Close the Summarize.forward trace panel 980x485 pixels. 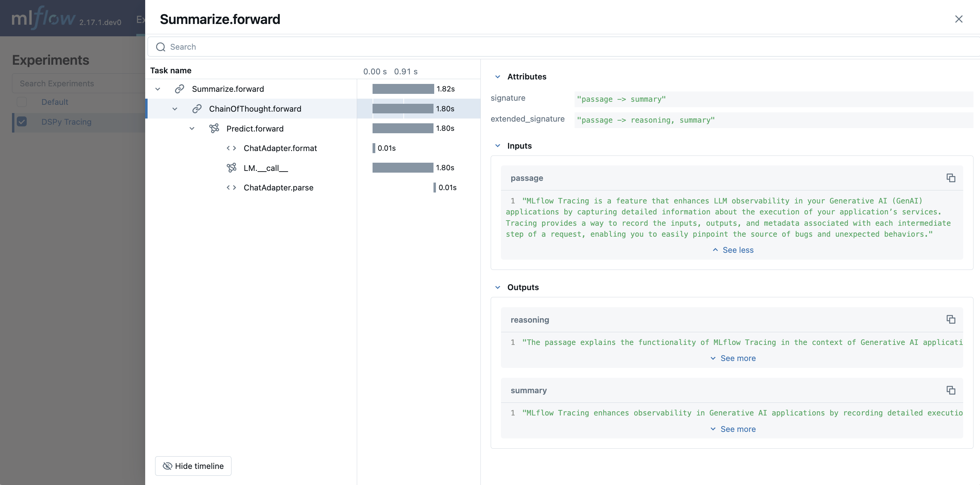[959, 19]
